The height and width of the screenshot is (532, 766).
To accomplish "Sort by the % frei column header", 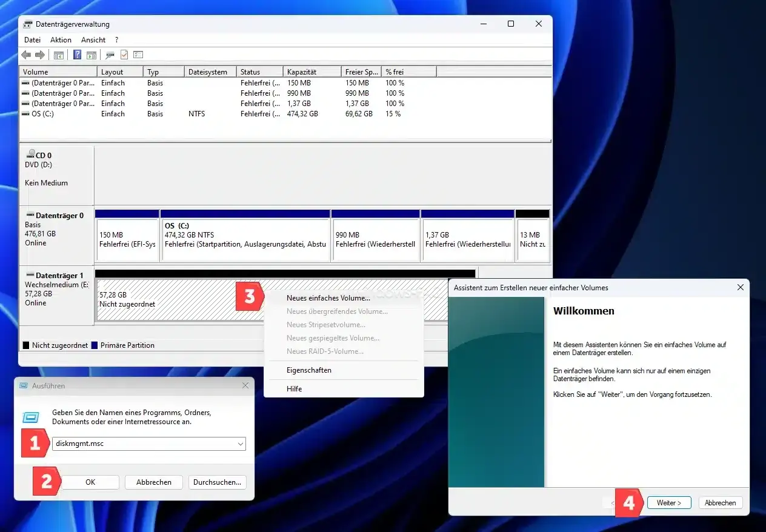I will point(410,72).
